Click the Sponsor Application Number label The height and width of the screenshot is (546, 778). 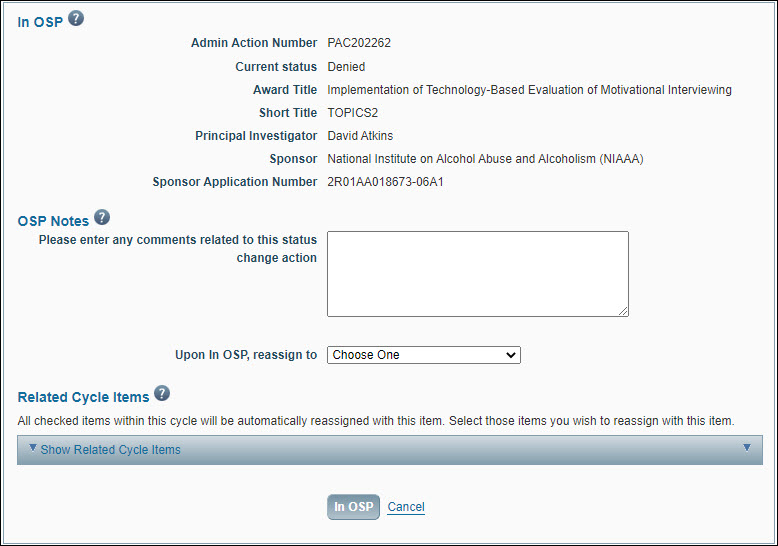(235, 182)
